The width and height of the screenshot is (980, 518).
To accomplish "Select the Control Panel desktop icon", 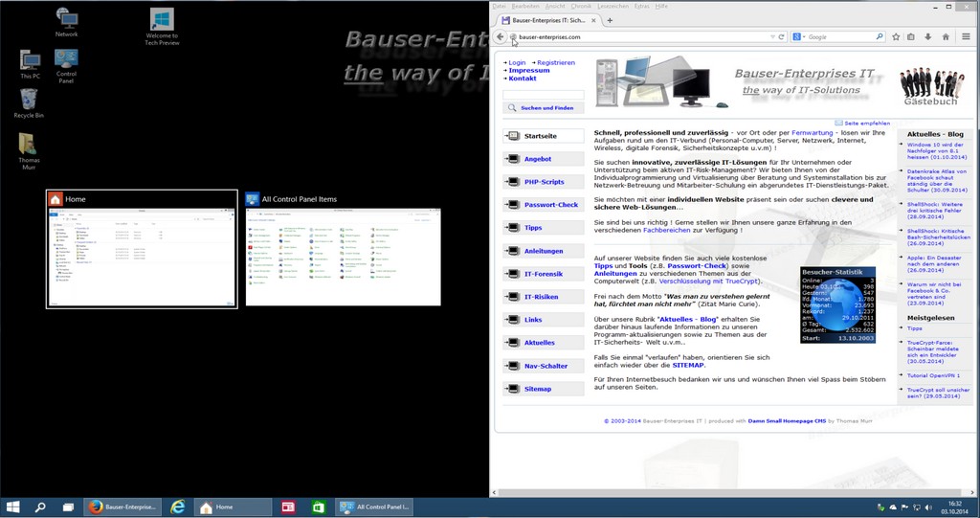I will [66, 66].
